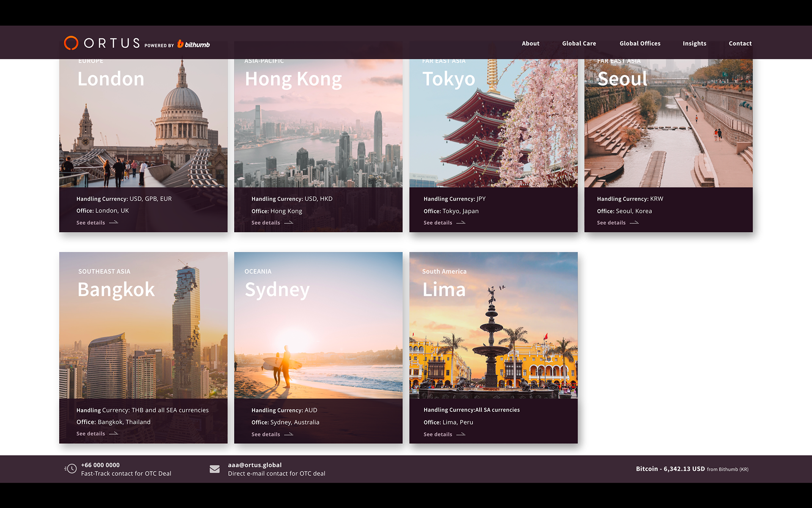The width and height of the screenshot is (812, 508).
Task: Click See details on Seoul card
Action: click(x=611, y=223)
